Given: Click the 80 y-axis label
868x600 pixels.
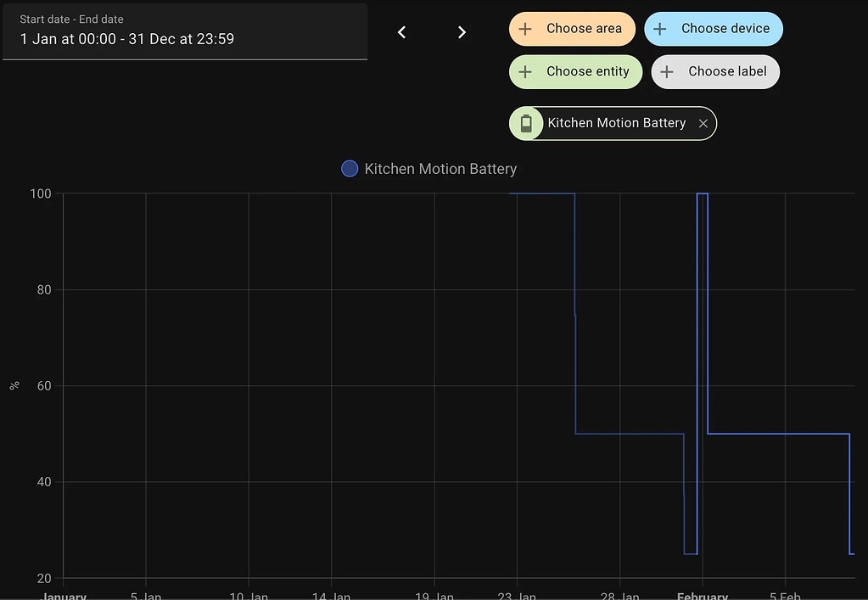Looking at the screenshot, I should pyautogui.click(x=44, y=290).
